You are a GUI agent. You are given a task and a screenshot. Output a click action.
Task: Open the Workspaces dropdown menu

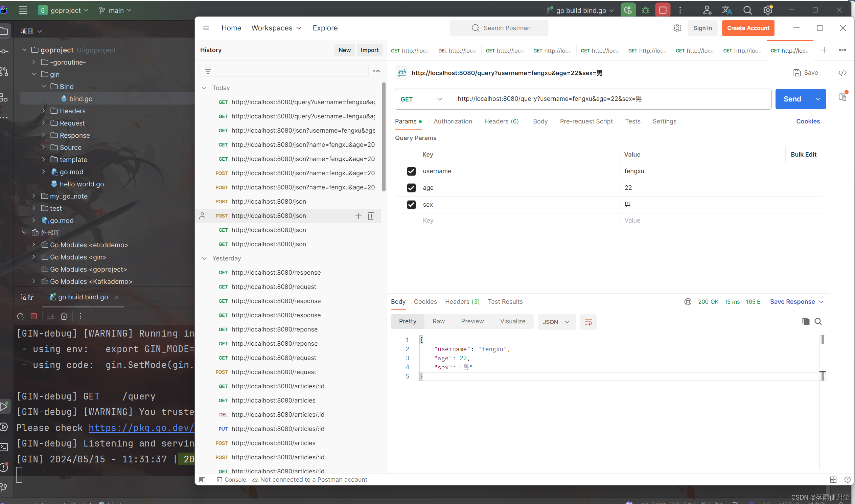click(276, 28)
